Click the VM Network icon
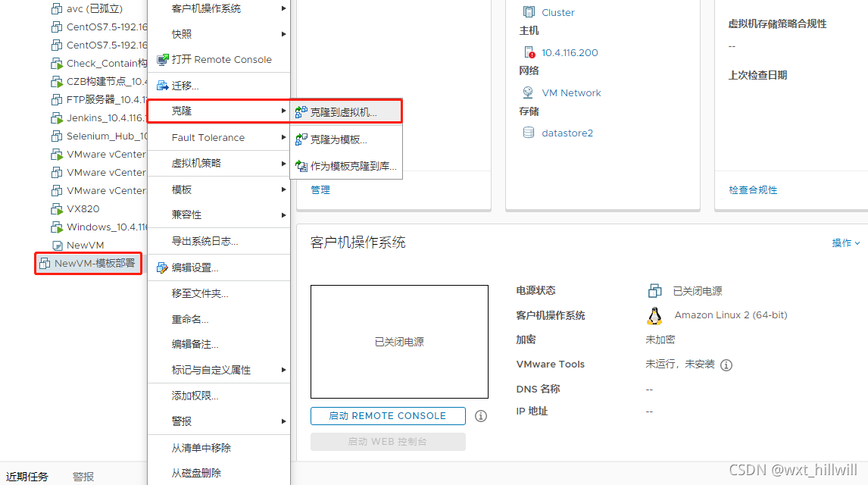The width and height of the screenshot is (868, 485). pos(528,92)
